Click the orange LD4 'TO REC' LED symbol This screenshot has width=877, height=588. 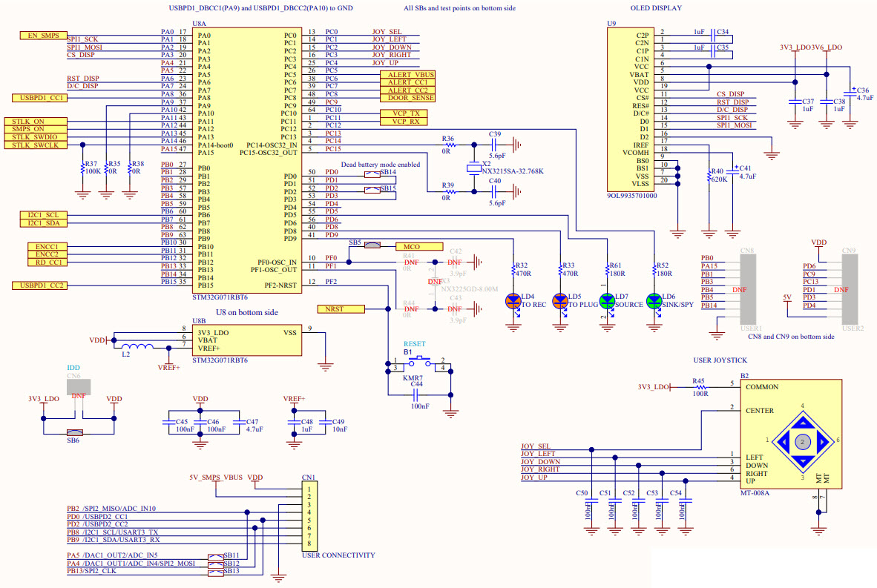[513, 301]
